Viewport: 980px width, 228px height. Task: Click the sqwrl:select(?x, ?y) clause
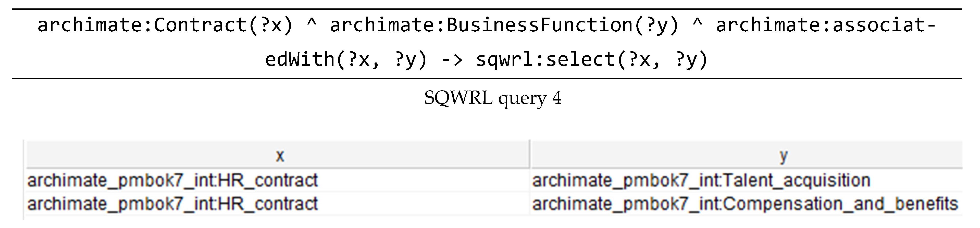click(x=592, y=60)
